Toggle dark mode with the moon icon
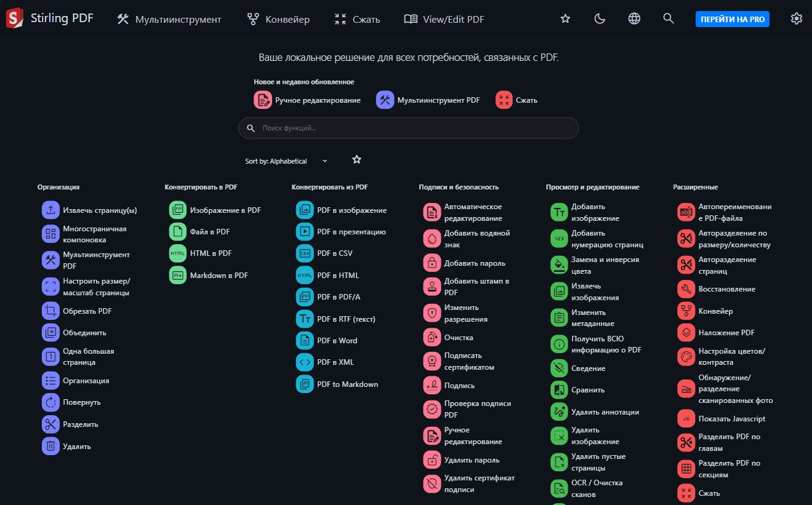 (600, 19)
